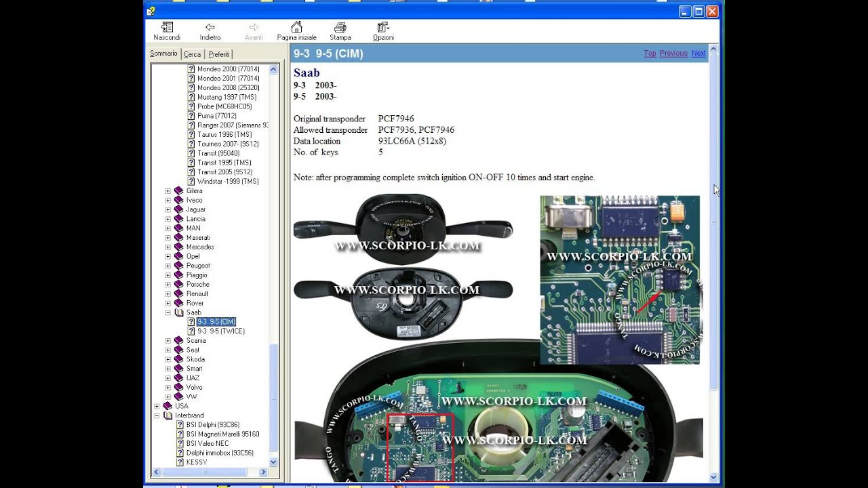
Task: Follow the Next link
Action: [x=698, y=54]
